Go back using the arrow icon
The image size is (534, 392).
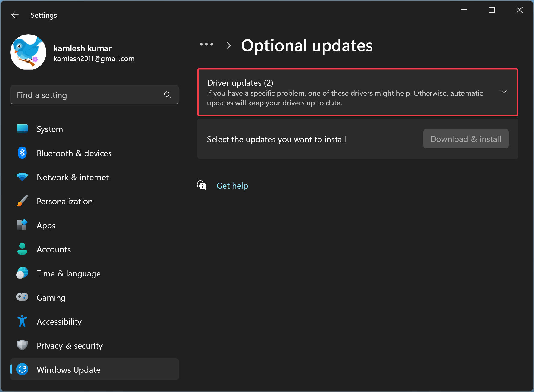coord(15,15)
